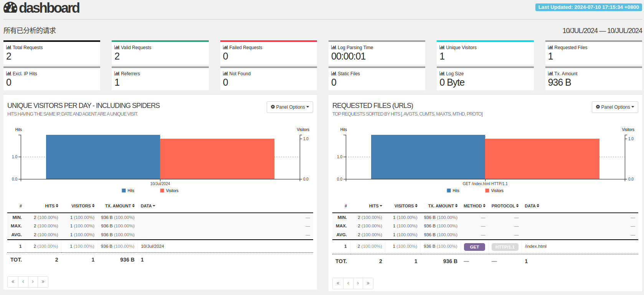Go to last page in Unique Visitors panel
The height and width of the screenshot is (295, 644).
pos(43,282)
